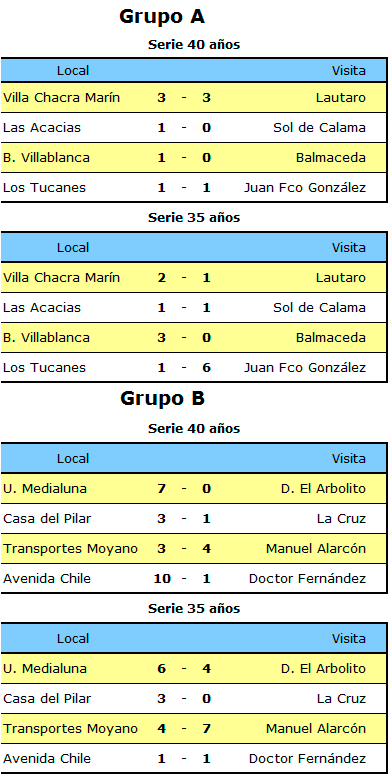Click Transportes Moyano in the 3 - 4 row
The width and height of the screenshot is (388, 774).
[70, 548]
